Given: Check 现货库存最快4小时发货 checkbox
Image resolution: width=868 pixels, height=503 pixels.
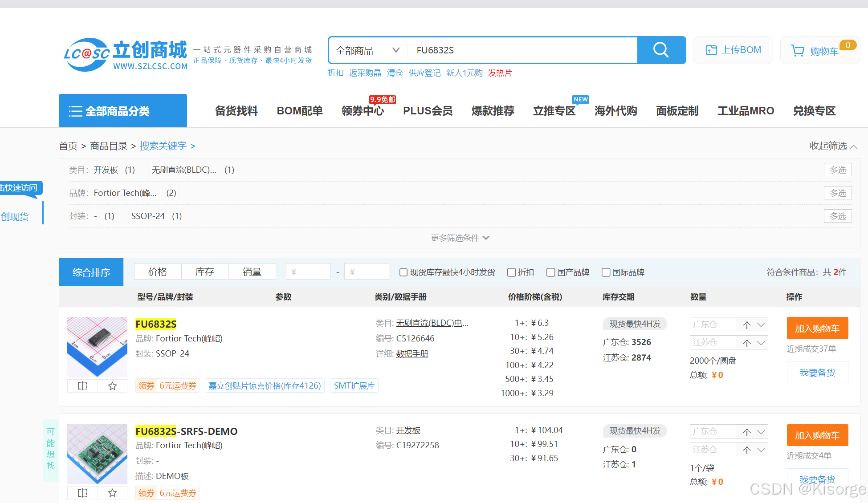Looking at the screenshot, I should (403, 272).
